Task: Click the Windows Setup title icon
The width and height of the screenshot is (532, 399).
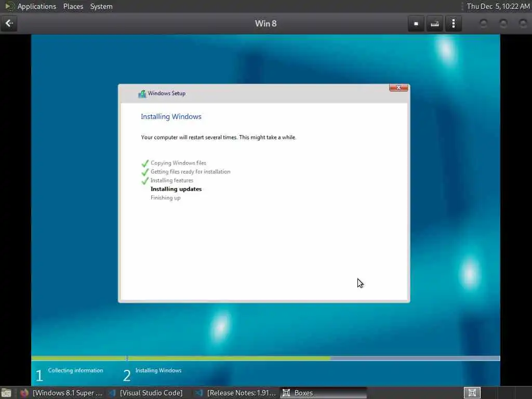Action: pyautogui.click(x=142, y=94)
